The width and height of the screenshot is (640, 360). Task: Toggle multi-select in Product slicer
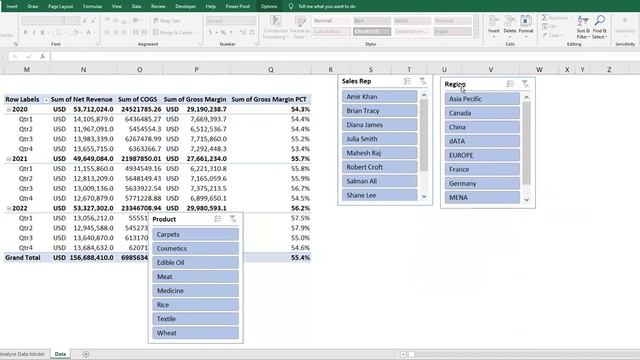[218, 219]
